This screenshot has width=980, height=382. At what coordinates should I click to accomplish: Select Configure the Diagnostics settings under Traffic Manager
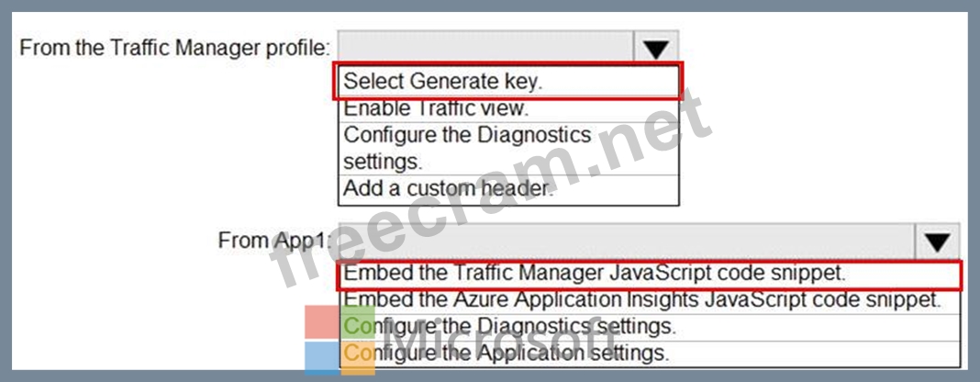click(508, 148)
